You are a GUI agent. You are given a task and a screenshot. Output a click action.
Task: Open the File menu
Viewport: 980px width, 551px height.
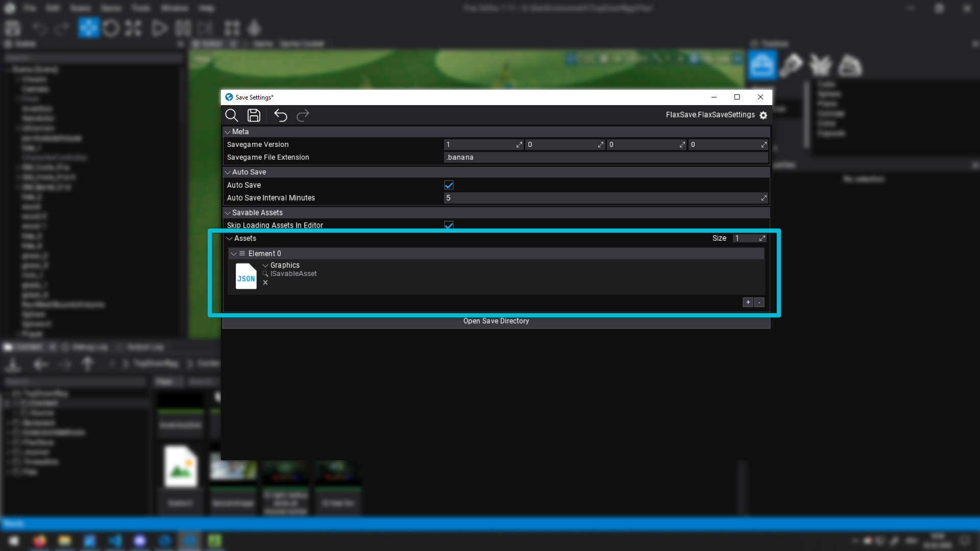tap(29, 8)
